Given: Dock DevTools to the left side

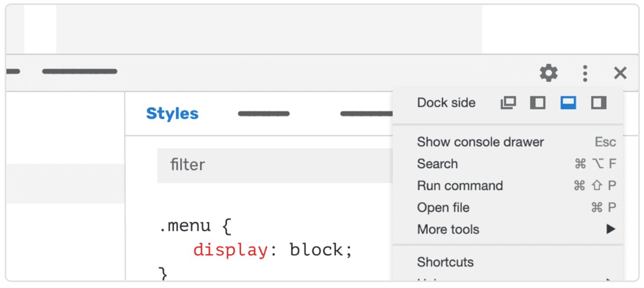Looking at the screenshot, I should tap(538, 103).
